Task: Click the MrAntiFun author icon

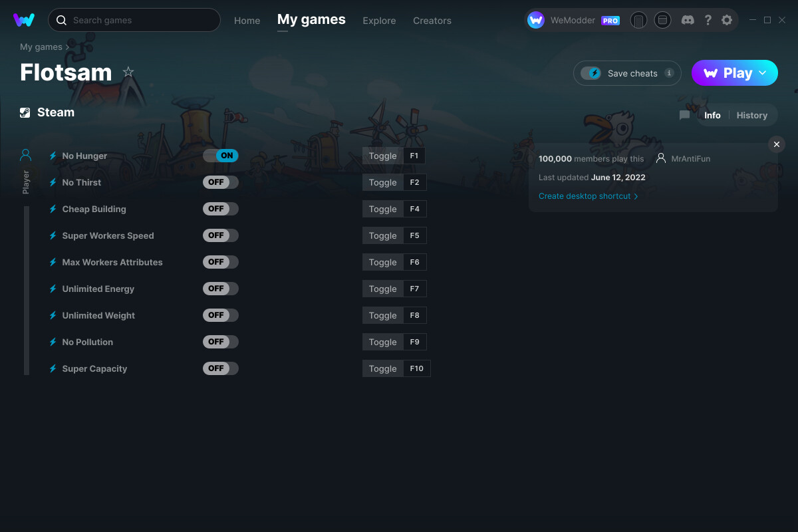Action: click(x=661, y=159)
